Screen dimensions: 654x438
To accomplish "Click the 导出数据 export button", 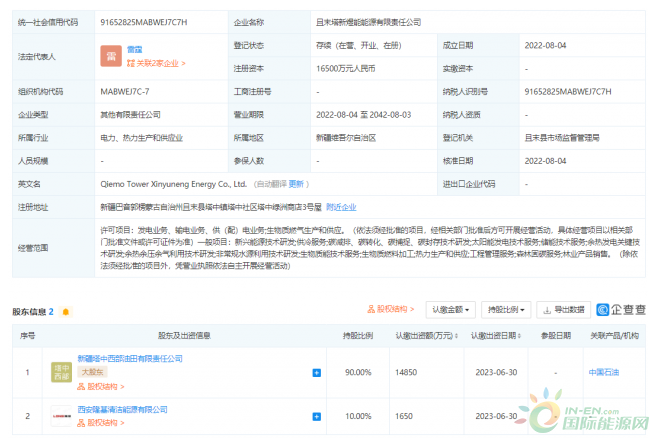I will click(x=563, y=310).
